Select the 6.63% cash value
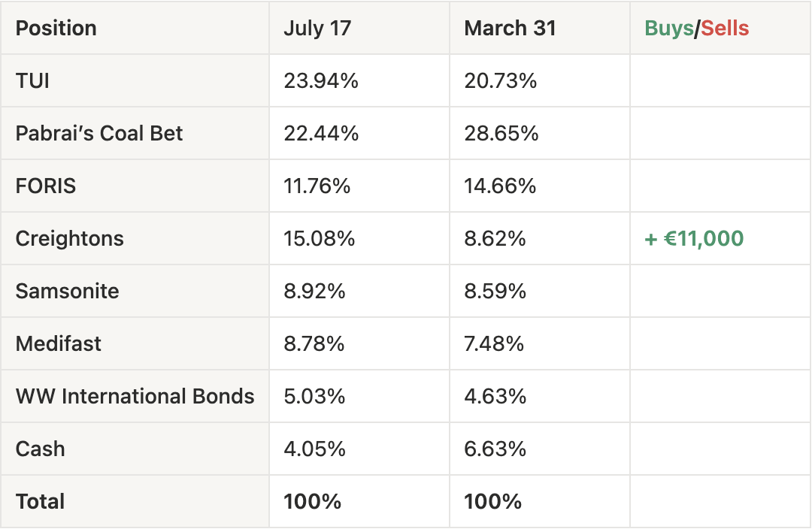This screenshot has height=529, width=812. 495,449
